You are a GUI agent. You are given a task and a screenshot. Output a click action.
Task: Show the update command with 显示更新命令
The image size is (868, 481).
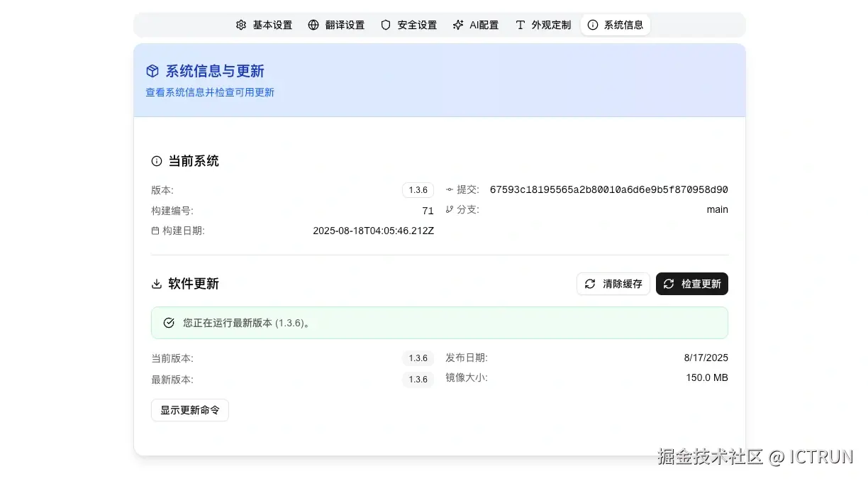tap(190, 410)
